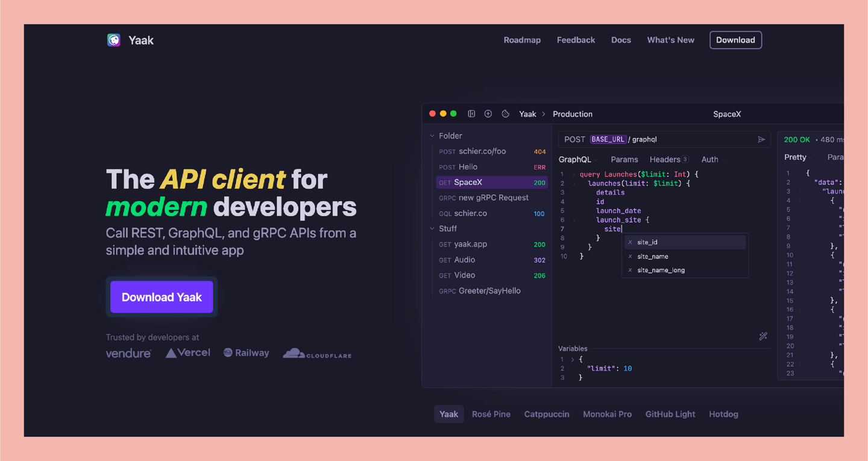The width and height of the screenshot is (868, 461).
Task: Open the What's New link
Action: pyautogui.click(x=671, y=40)
